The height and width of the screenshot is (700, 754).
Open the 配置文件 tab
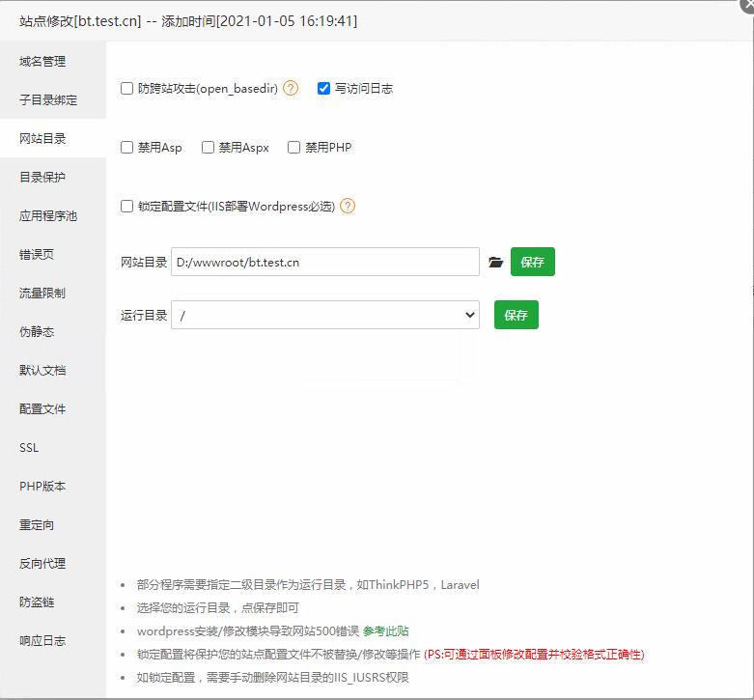53,409
